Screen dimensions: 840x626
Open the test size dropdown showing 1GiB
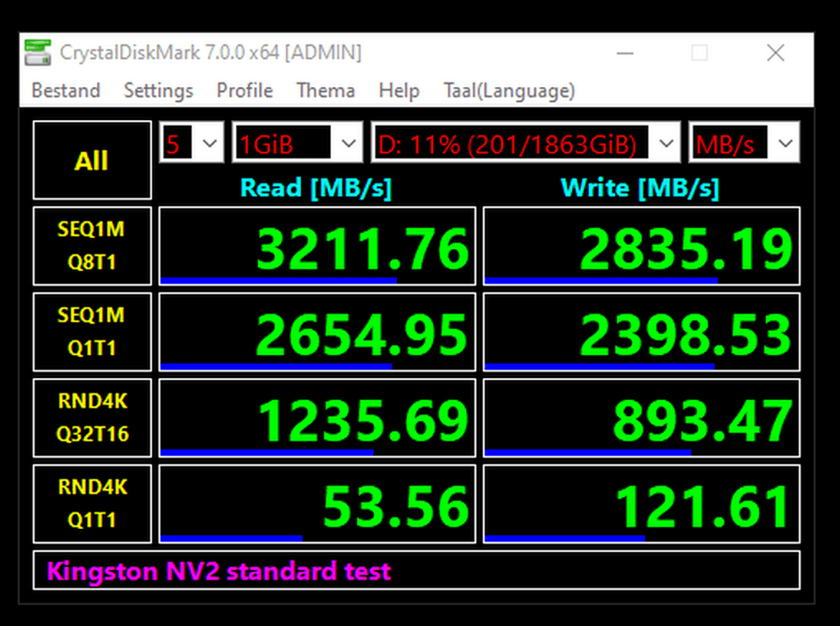pyautogui.click(x=298, y=142)
